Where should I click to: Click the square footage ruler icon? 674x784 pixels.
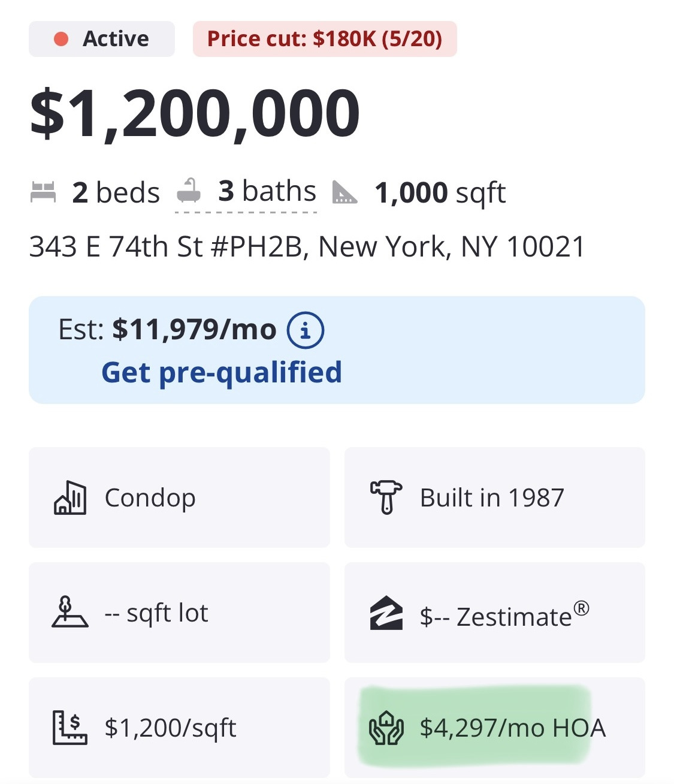pos(345,192)
